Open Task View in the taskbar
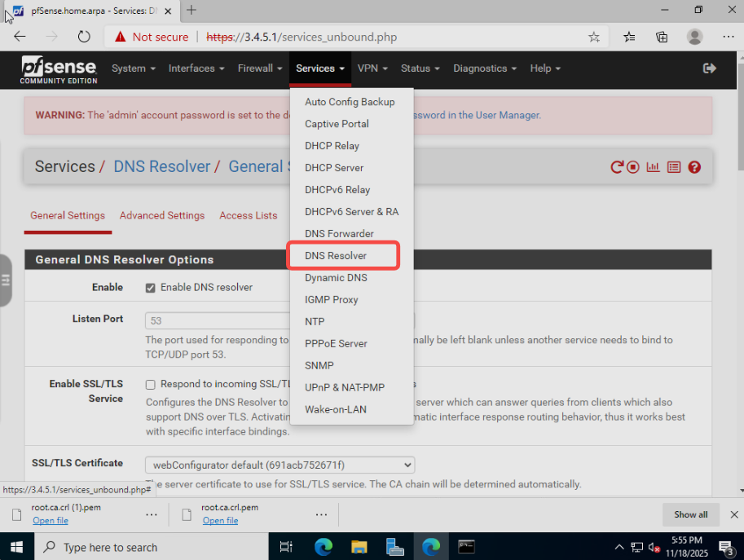 point(286,547)
